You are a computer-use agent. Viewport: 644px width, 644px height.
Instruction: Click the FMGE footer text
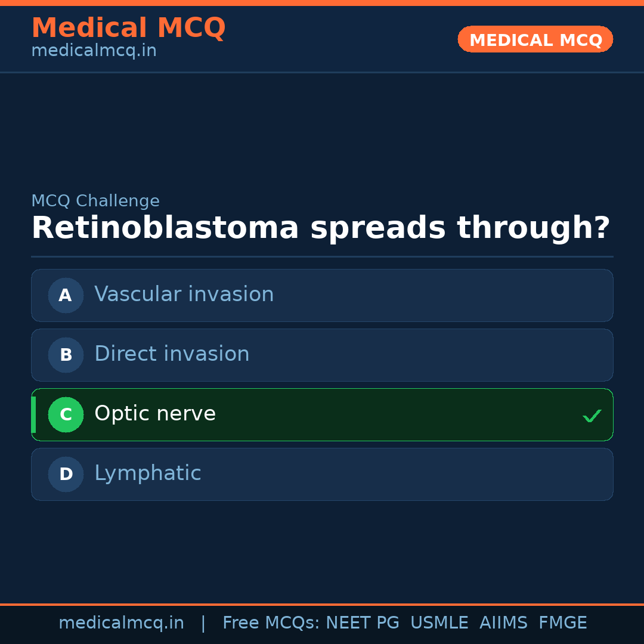[x=562, y=623]
